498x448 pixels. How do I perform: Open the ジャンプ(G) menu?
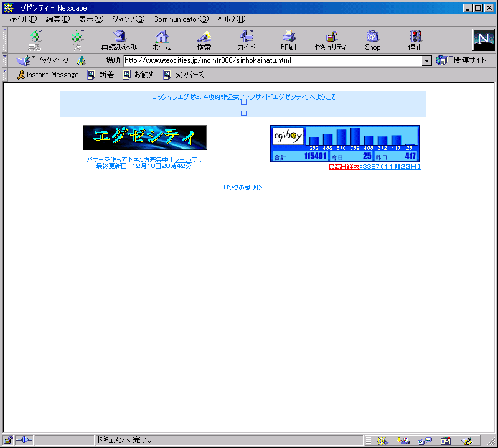click(128, 19)
